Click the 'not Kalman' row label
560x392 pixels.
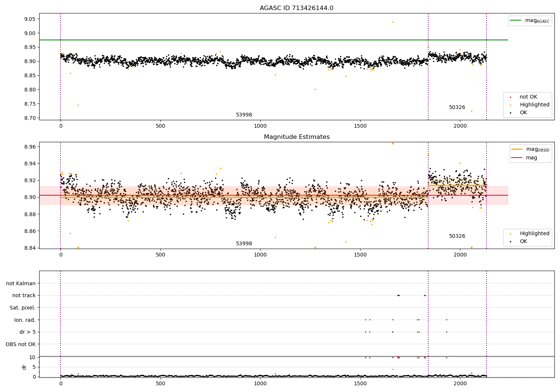[x=21, y=283]
